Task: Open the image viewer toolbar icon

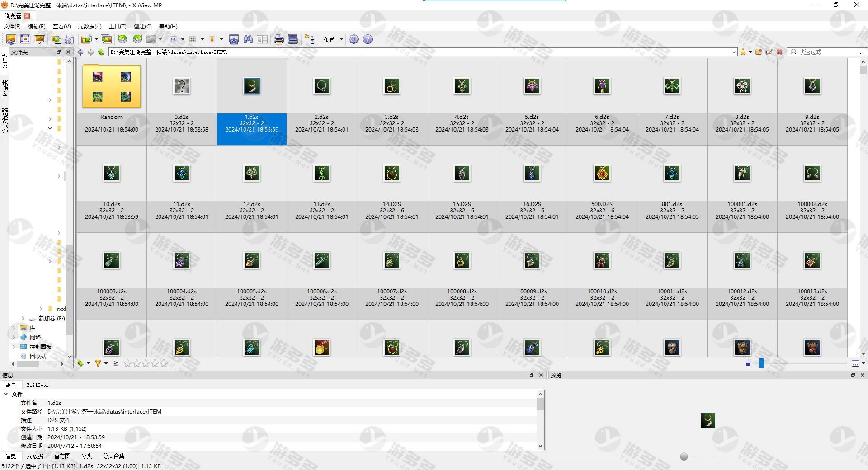Action: (11, 39)
